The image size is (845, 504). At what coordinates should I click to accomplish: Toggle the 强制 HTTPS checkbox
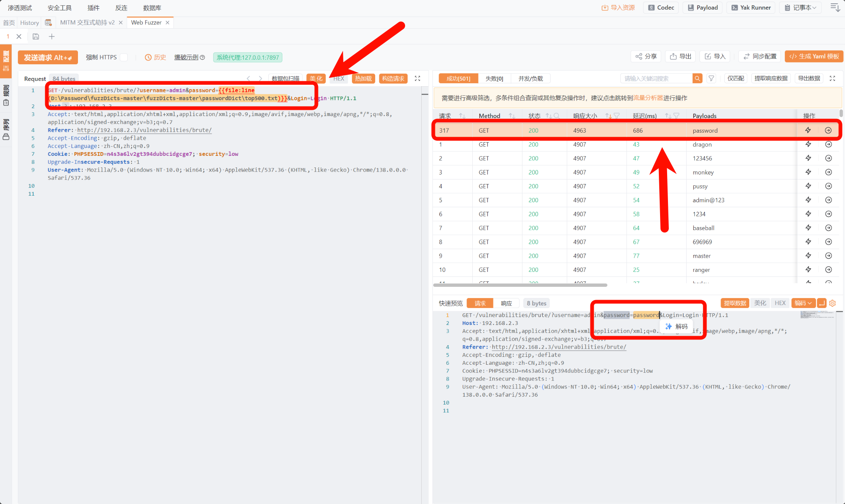coord(124,57)
